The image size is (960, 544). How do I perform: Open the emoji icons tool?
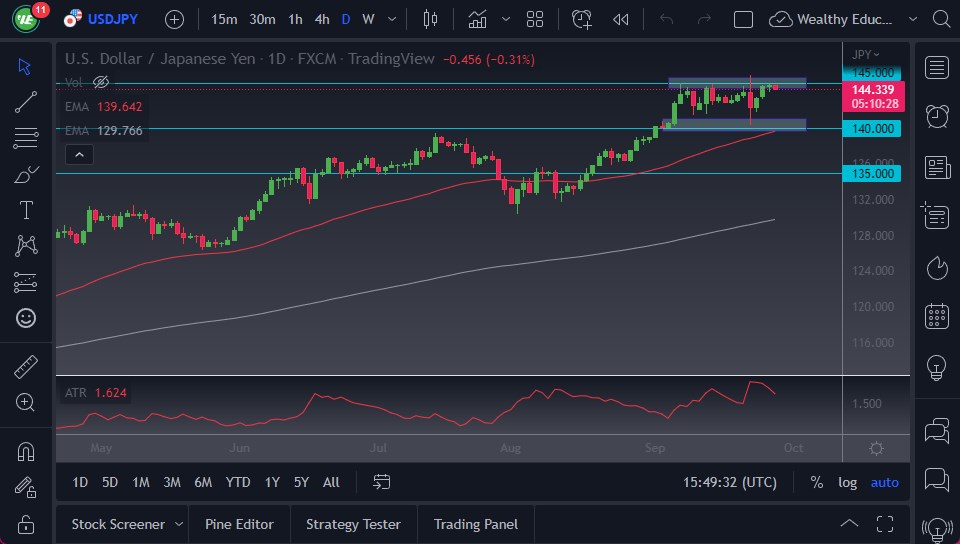[x=26, y=318]
